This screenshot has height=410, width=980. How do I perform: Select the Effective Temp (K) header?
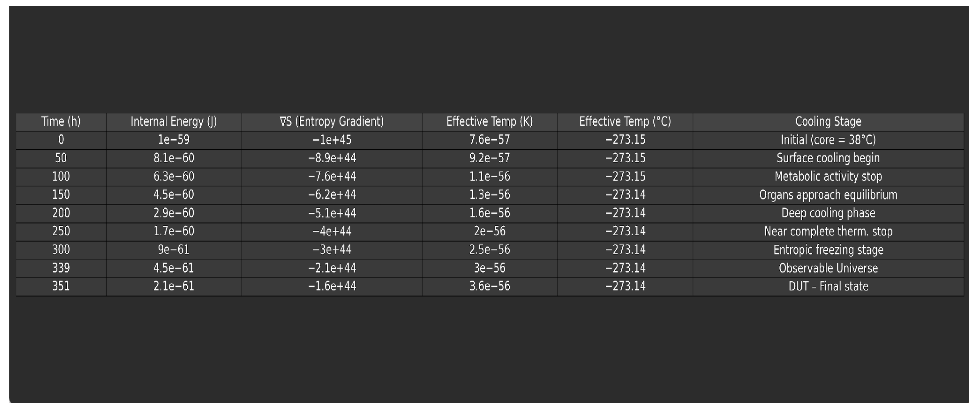(x=490, y=122)
